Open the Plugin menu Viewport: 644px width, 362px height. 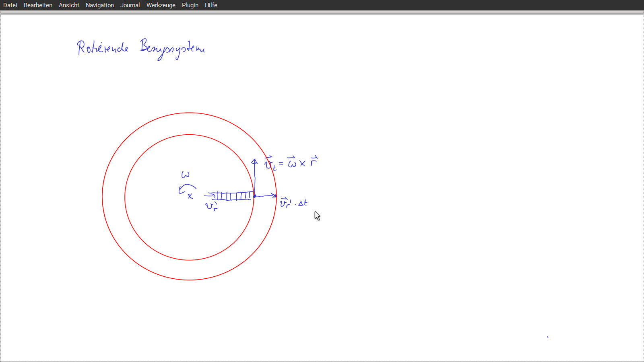click(190, 5)
